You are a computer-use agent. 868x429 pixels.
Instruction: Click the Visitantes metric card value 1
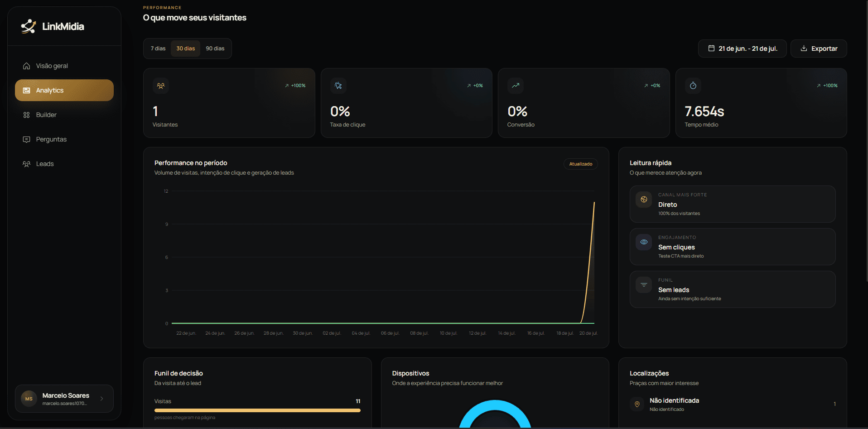(x=155, y=112)
